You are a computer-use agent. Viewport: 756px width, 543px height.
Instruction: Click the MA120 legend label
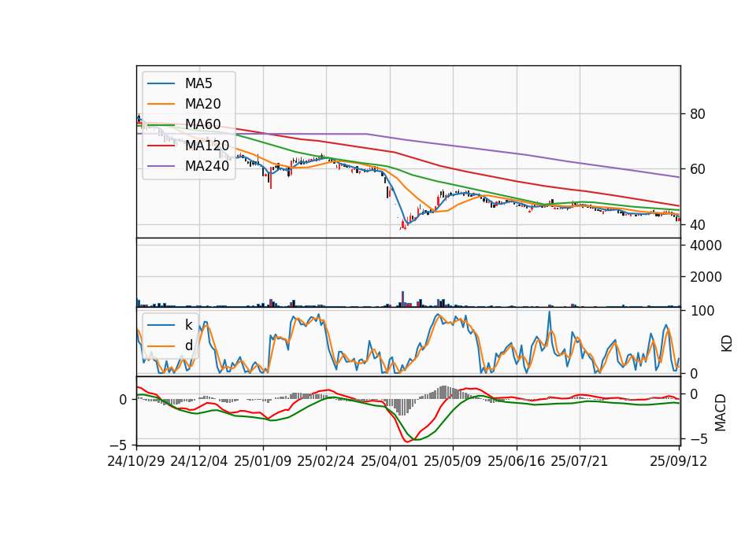point(207,145)
